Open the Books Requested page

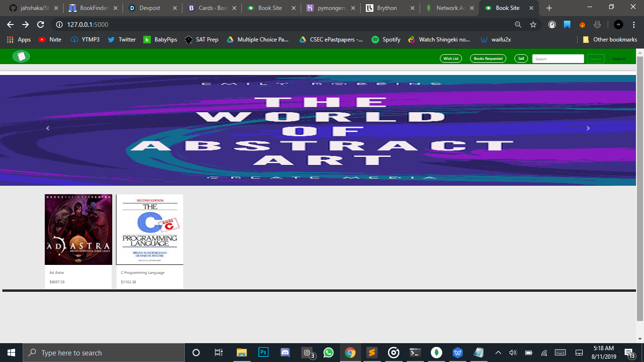point(488,58)
